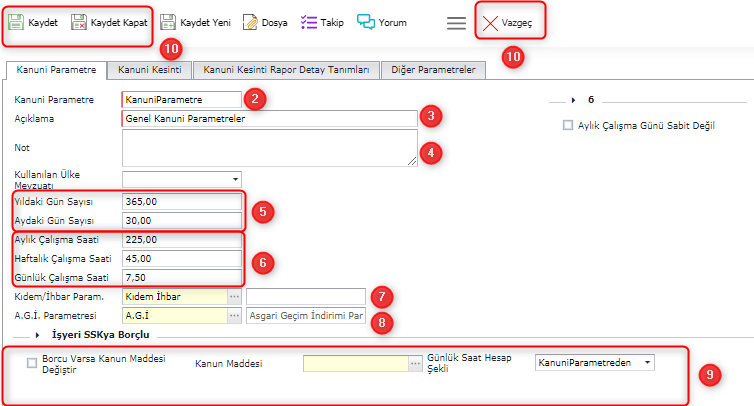
Task: Cancel with the Vazgeç red X
Action: tap(490, 23)
